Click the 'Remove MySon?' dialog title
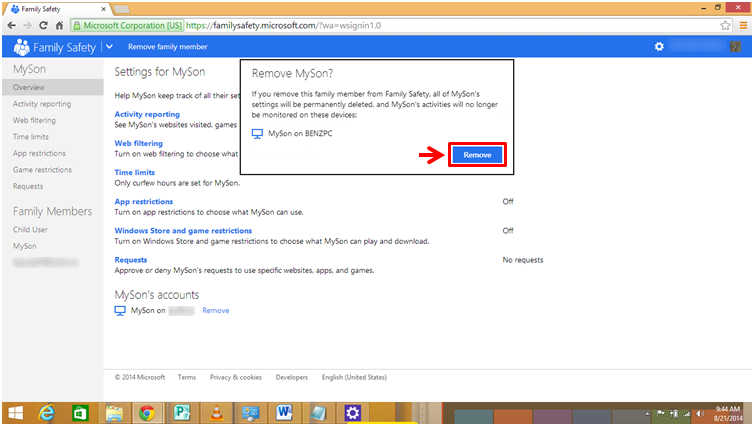The image size is (753, 425). click(292, 73)
